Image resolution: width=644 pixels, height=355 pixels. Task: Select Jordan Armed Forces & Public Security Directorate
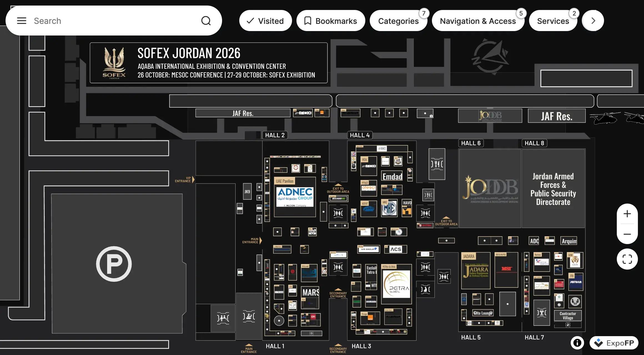[x=553, y=189]
